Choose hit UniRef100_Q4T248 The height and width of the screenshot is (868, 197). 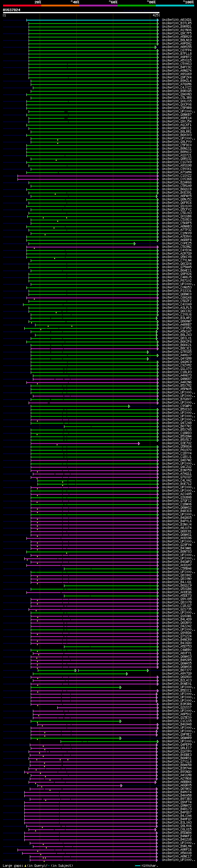(176, 423)
